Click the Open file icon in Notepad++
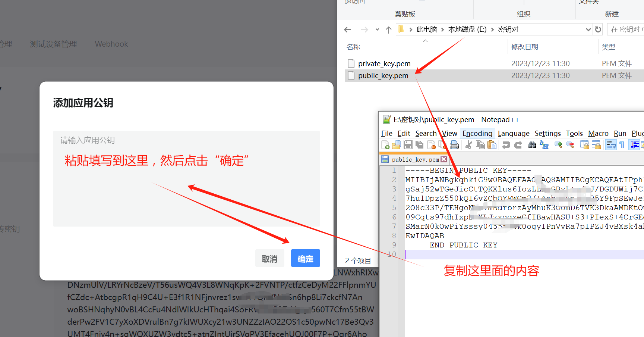 (397, 145)
